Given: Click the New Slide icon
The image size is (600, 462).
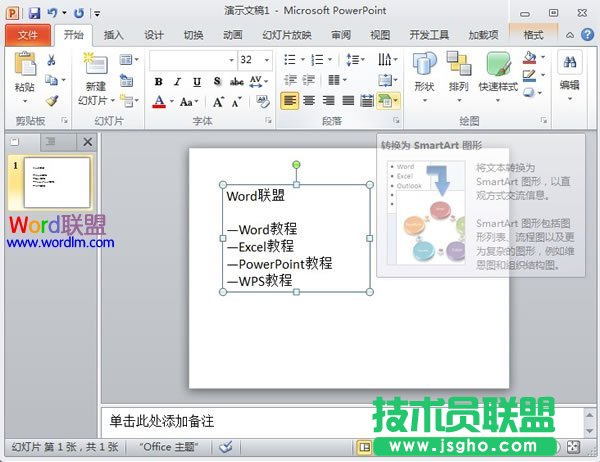Looking at the screenshot, I should [x=95, y=64].
